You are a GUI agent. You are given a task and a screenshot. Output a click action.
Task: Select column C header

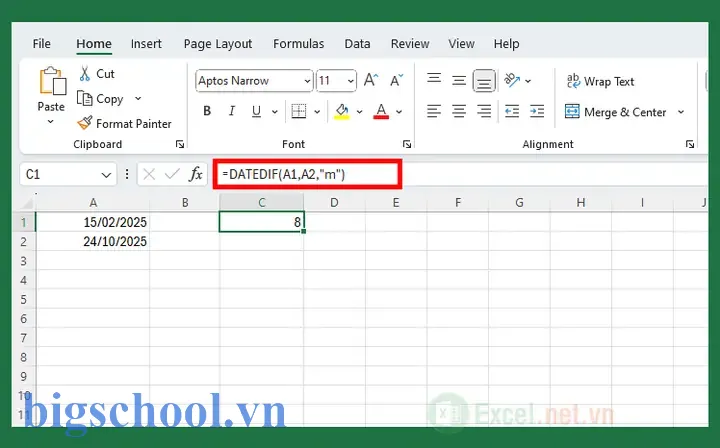(261, 202)
